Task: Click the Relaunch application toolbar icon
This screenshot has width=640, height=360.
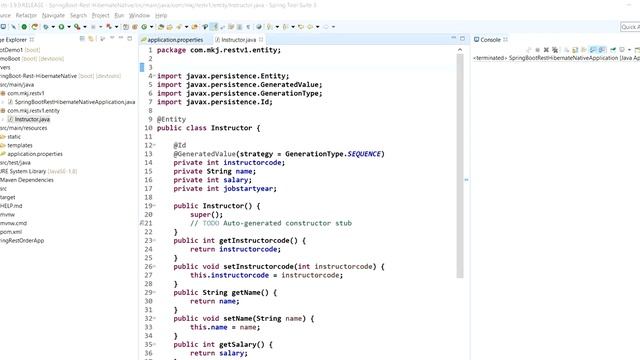Action: (x=35, y=27)
